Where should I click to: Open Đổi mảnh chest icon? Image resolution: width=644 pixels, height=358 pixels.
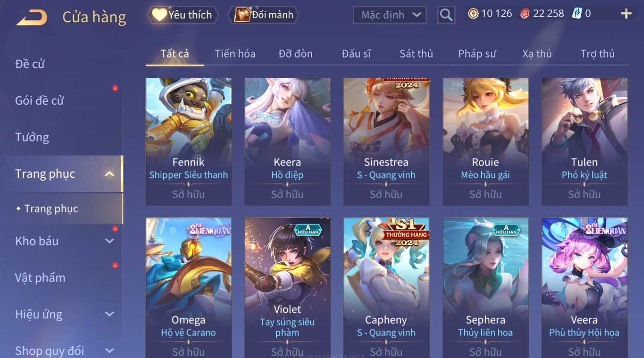coord(242,15)
